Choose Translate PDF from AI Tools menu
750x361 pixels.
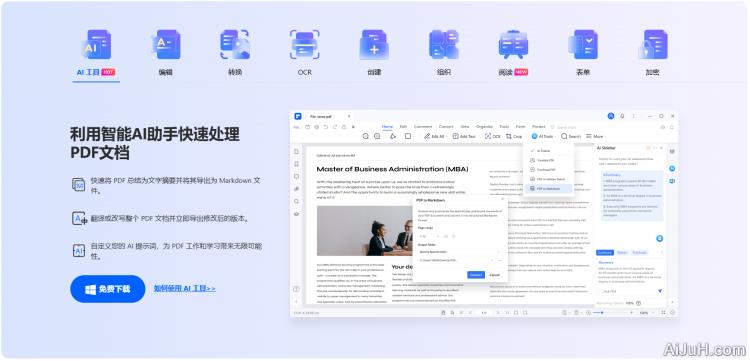click(549, 160)
